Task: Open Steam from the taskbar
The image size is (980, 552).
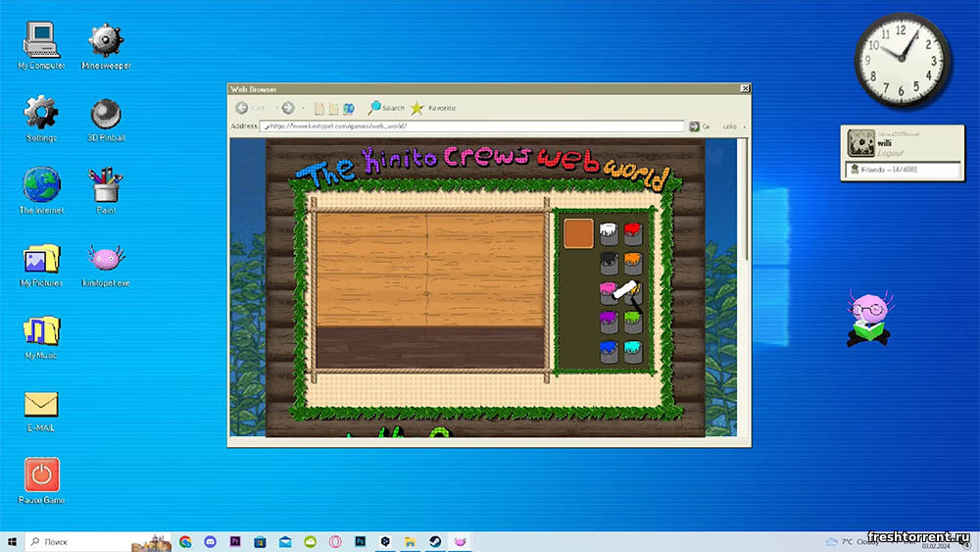Action: point(435,541)
